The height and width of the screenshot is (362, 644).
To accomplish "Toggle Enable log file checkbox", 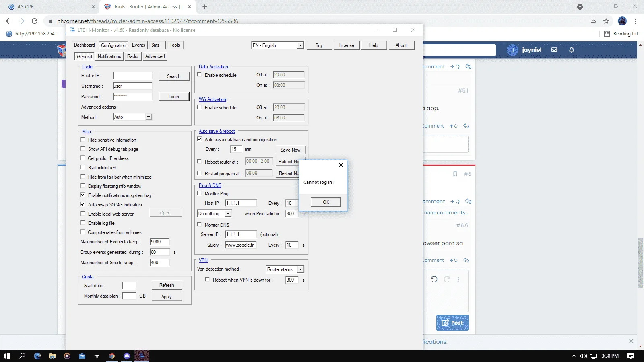I will point(83,223).
